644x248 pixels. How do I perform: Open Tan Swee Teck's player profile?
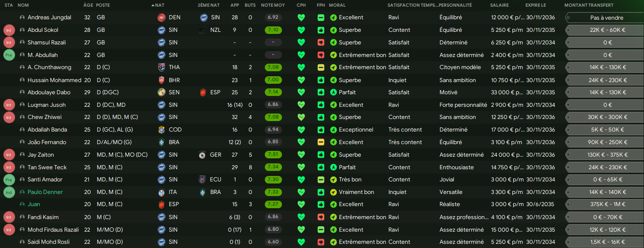(47, 167)
